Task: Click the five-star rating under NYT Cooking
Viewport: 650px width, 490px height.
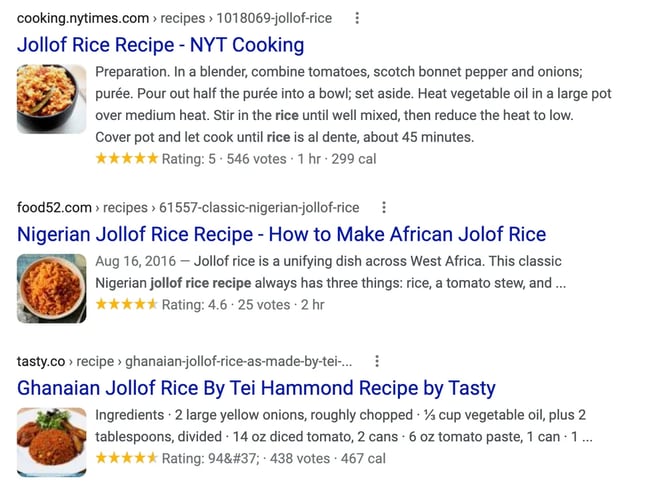Action: coord(126,158)
